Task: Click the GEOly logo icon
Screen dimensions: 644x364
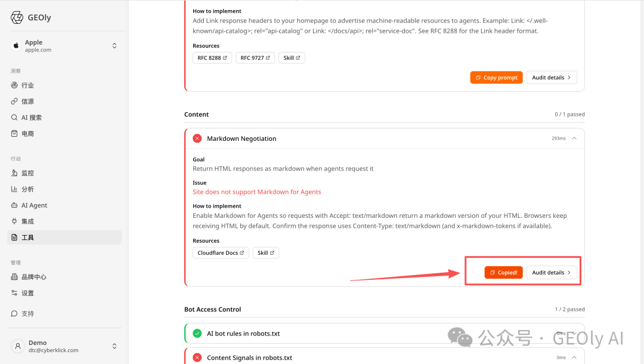Action: click(17, 18)
